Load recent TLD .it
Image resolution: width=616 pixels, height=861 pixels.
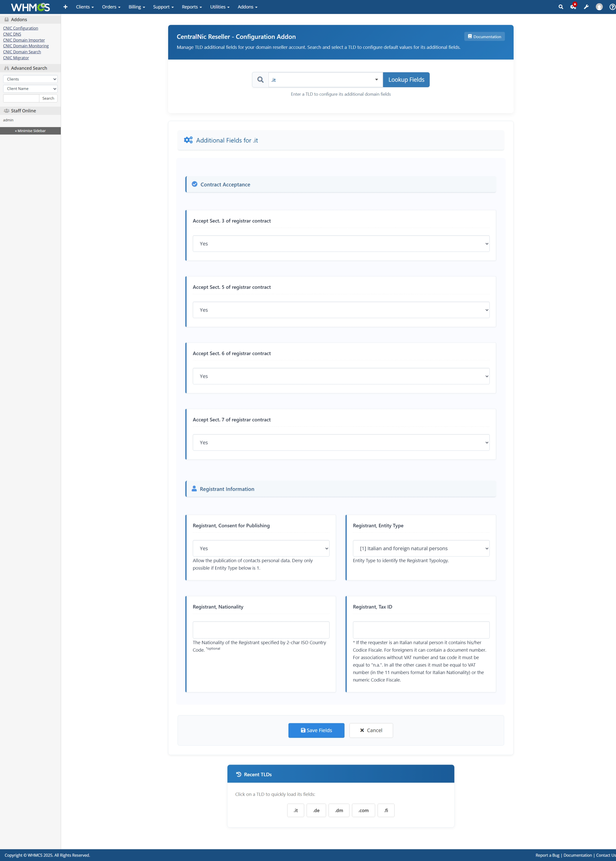point(295,810)
